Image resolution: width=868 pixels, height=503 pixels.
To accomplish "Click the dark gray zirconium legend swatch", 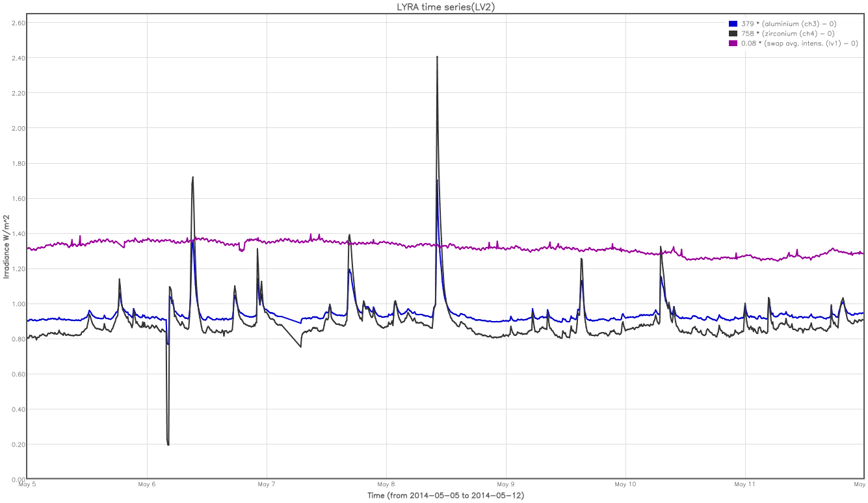I will tap(733, 33).
